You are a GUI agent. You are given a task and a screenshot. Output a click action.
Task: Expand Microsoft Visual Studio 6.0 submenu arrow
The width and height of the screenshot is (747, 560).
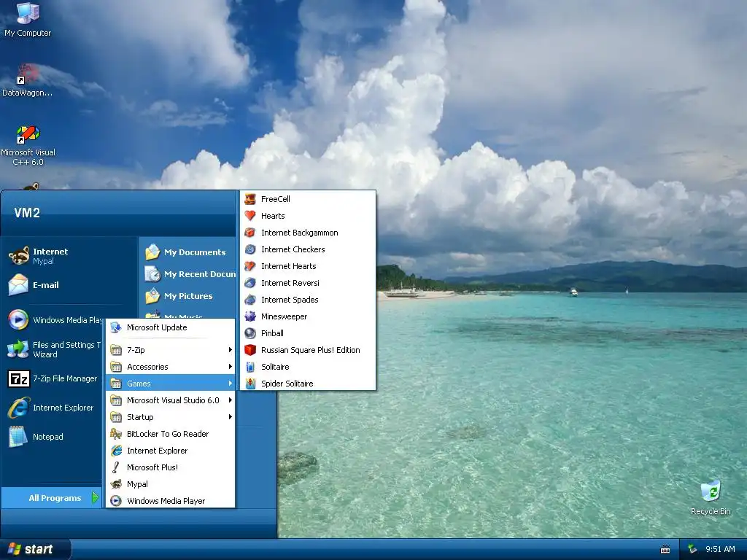tap(230, 400)
